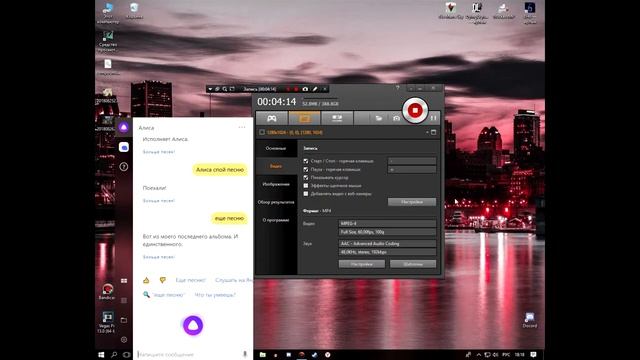Select the HDMI device recording mode icon
The height and width of the screenshot is (360, 640).
[x=337, y=118]
